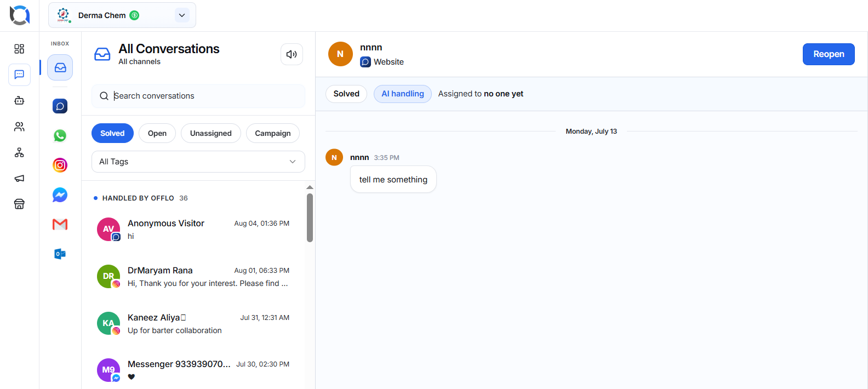Filter inbox by Gmail channel
The width and height of the screenshot is (868, 389).
60,224
